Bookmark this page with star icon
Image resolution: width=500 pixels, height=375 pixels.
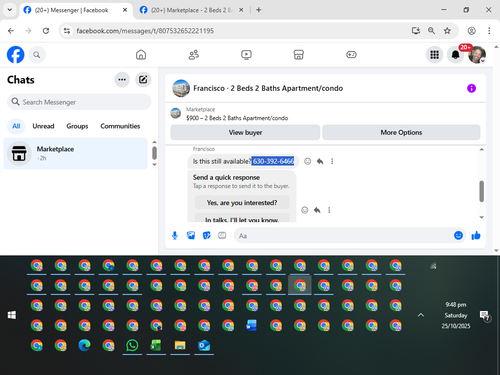pos(447,31)
